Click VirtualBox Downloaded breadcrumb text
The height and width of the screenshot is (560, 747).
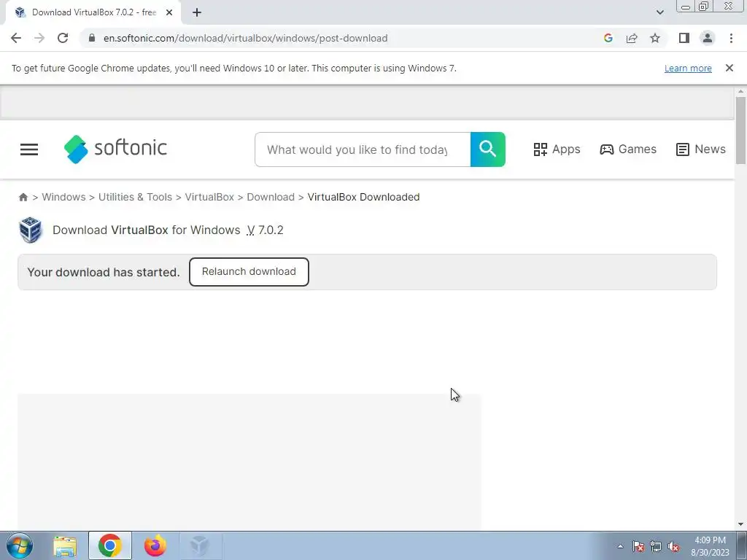point(363,197)
